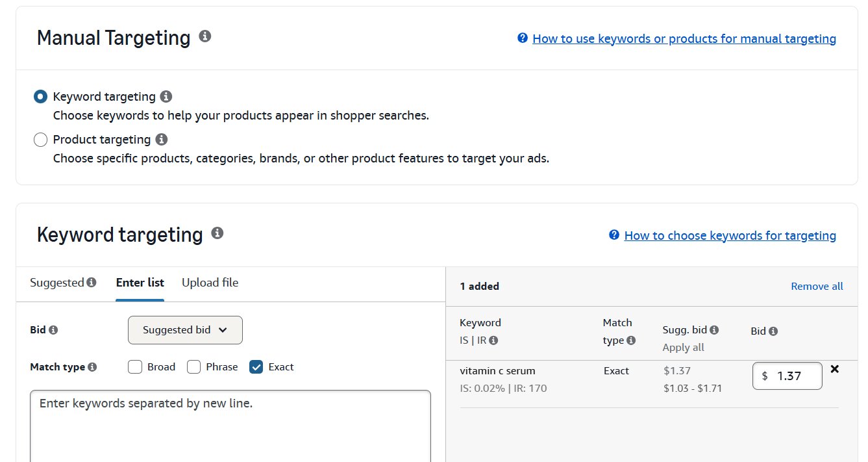Click the Product targeting info icon

click(162, 139)
